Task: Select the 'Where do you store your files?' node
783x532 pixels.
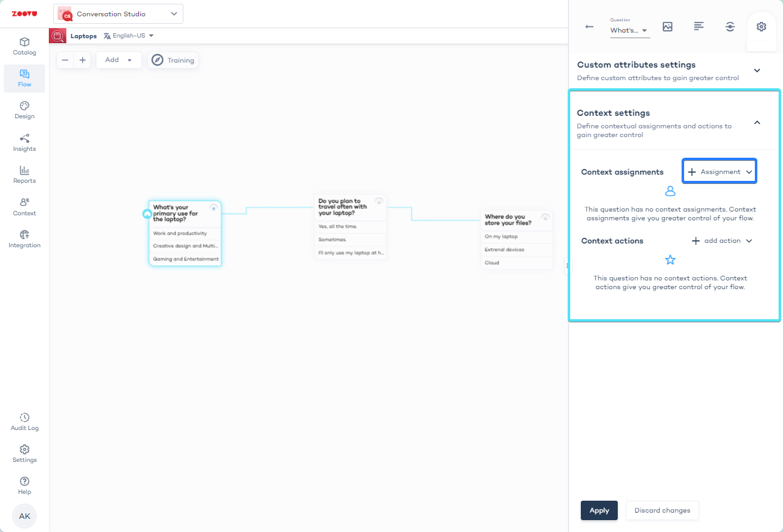Action: pyautogui.click(x=509, y=220)
